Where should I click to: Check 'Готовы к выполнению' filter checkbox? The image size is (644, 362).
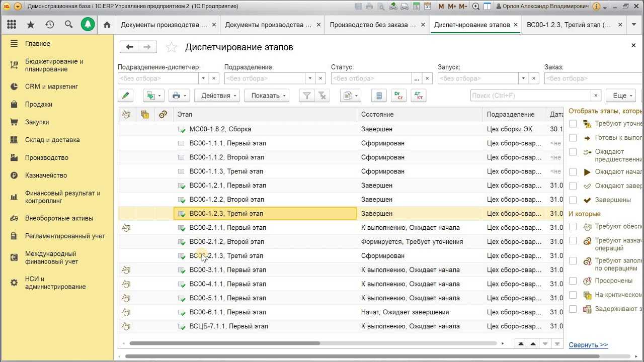point(573,138)
